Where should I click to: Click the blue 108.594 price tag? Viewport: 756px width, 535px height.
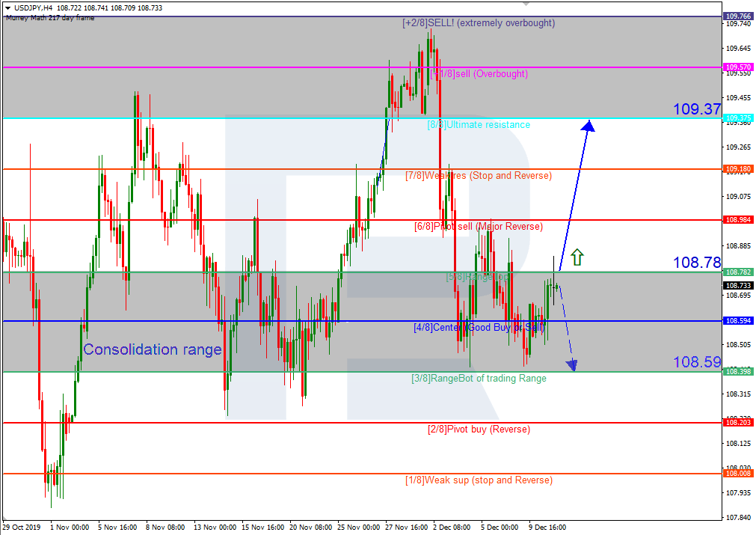(738, 321)
